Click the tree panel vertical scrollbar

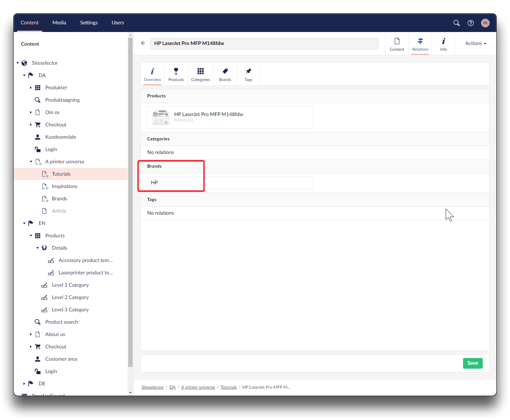coord(130,200)
